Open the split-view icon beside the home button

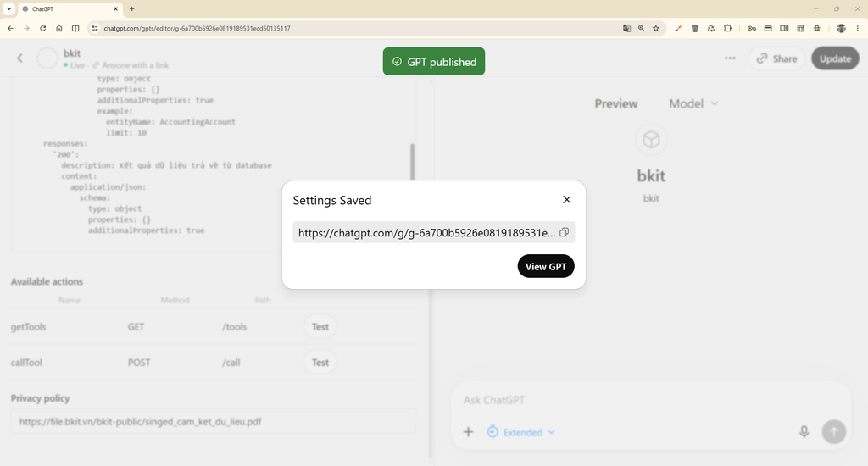[x=75, y=28]
